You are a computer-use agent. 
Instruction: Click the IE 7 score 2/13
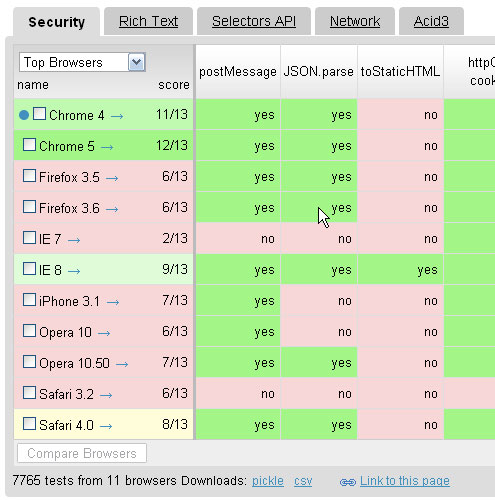click(175, 238)
